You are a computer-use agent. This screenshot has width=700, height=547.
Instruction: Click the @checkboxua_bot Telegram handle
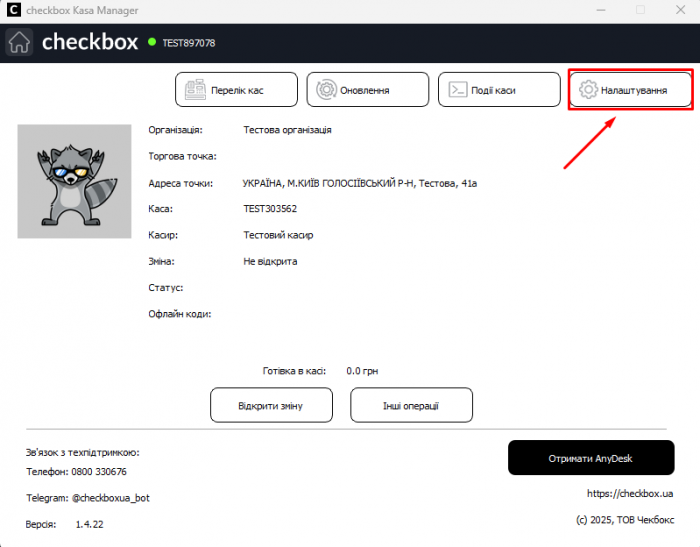click(111, 497)
